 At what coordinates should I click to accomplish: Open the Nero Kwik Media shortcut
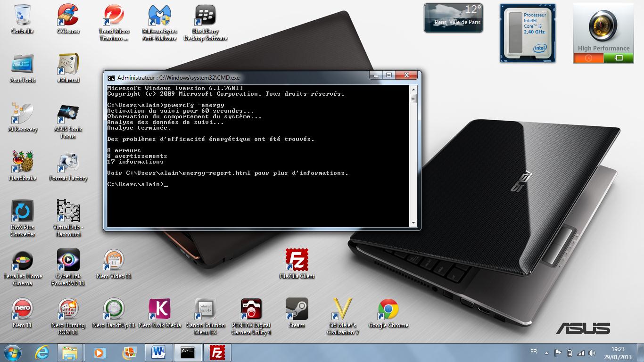point(160,313)
